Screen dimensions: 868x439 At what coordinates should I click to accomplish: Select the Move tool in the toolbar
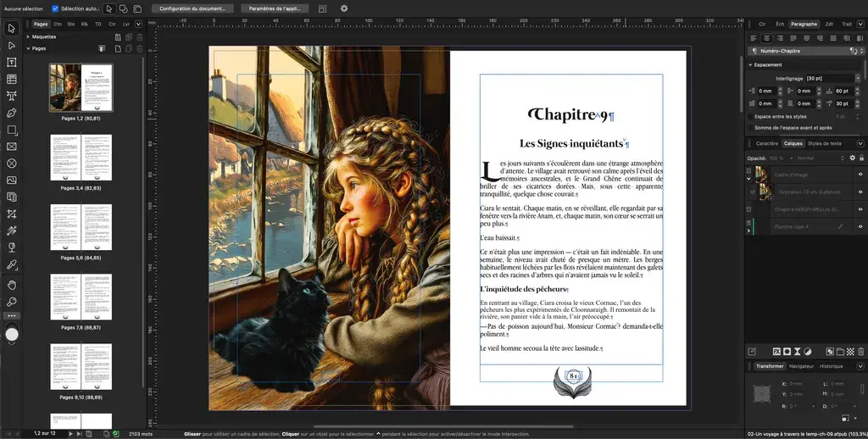(12, 29)
